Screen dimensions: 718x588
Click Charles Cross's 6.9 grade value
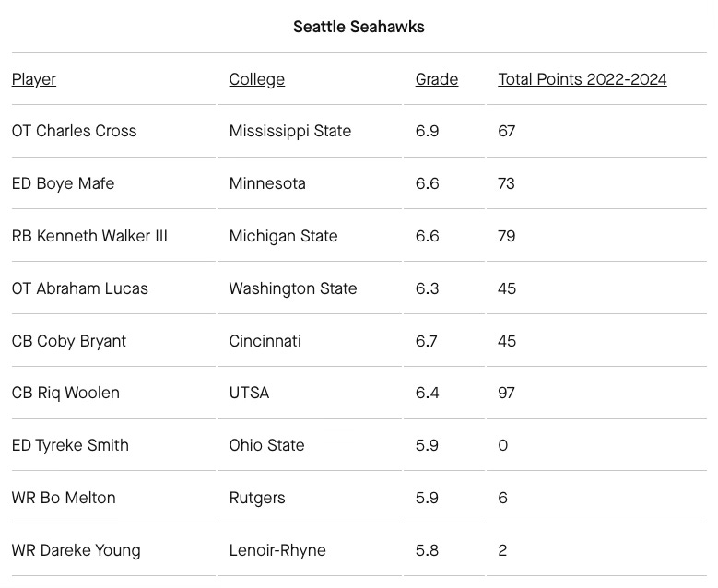pyautogui.click(x=428, y=131)
